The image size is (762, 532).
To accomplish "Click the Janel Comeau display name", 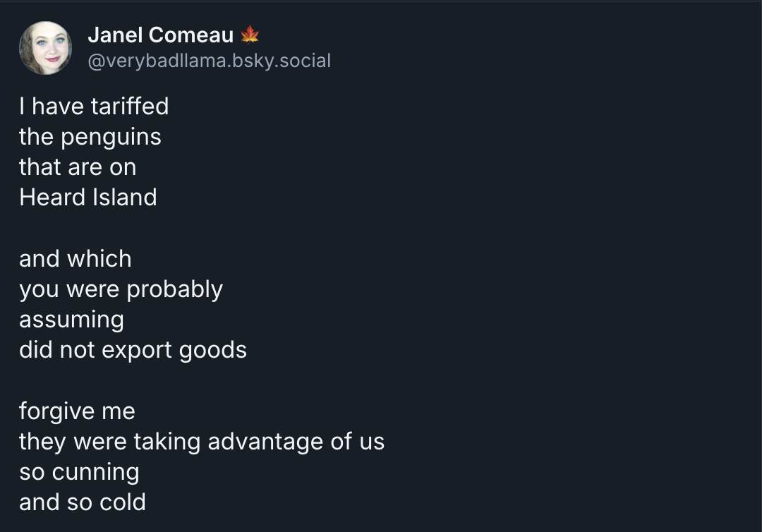I will point(161,35).
